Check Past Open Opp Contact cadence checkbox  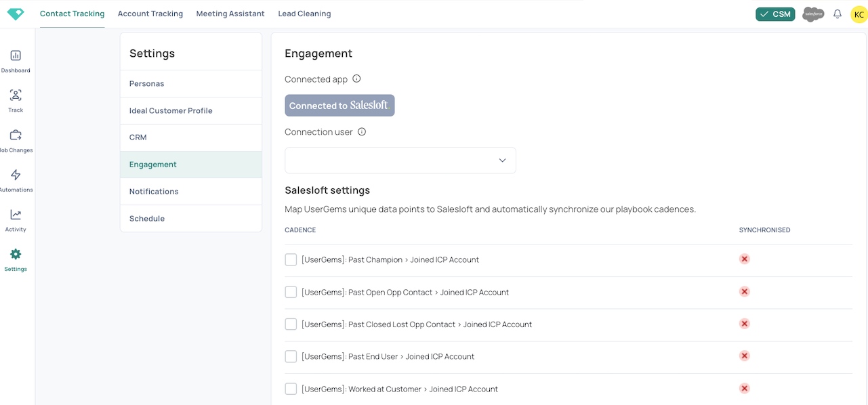[x=291, y=292]
